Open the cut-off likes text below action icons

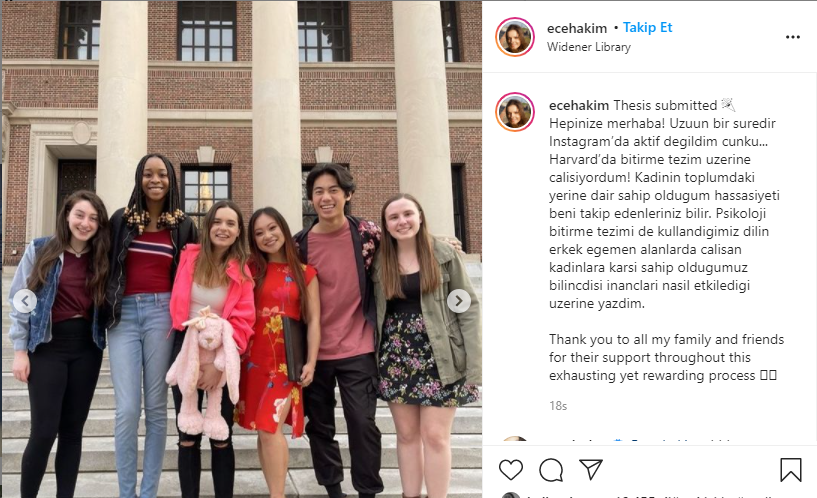click(651, 496)
